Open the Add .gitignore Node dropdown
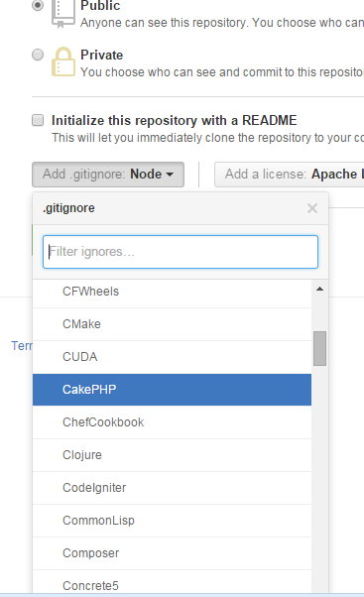Screen dimensions: 364x597 click(108, 175)
